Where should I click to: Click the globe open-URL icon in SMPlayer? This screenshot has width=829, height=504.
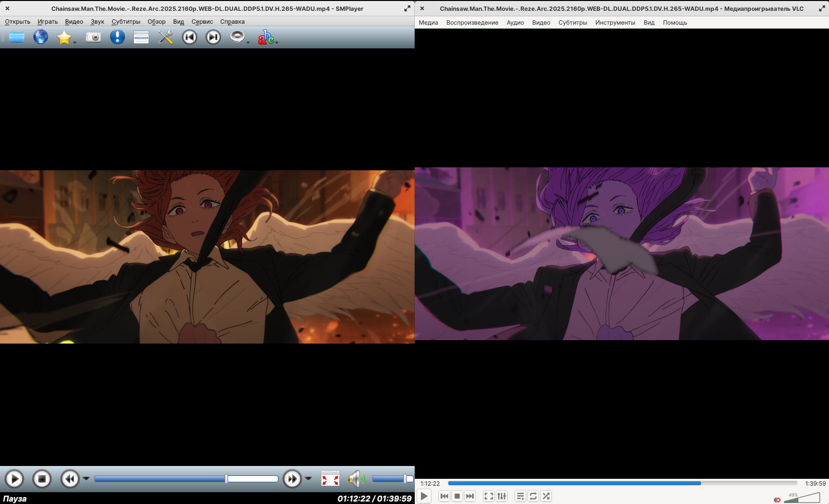click(x=40, y=37)
